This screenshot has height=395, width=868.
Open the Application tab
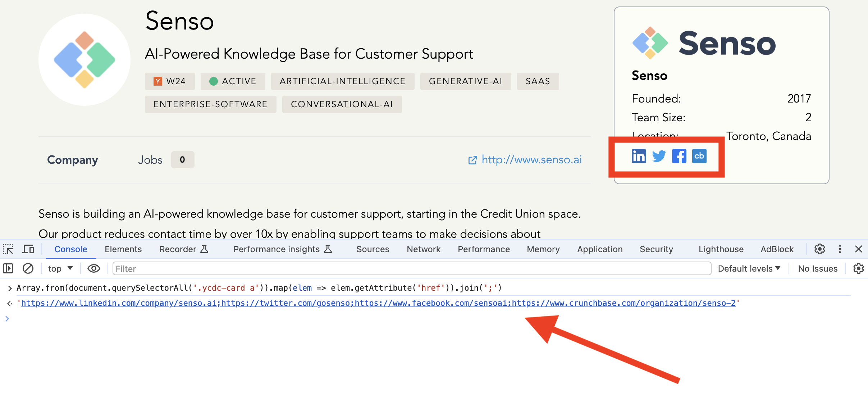600,249
